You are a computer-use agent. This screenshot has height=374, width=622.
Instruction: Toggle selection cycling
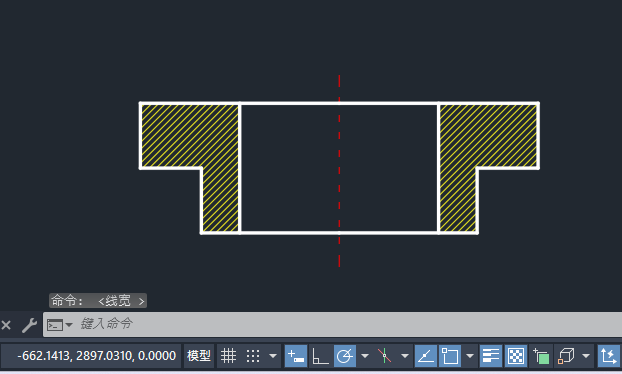pyautogui.click(x=541, y=356)
